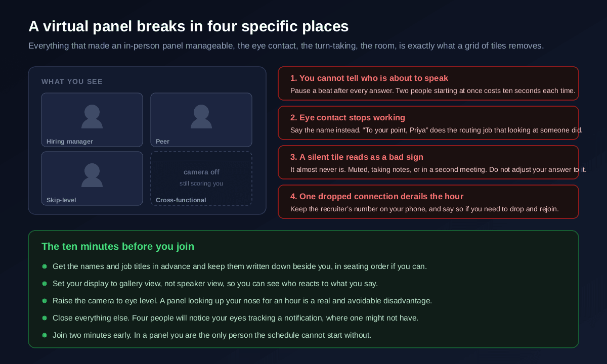The image size is (607, 364).
Task: Open the 'Eye contact stops working' card
Action: [428, 123]
